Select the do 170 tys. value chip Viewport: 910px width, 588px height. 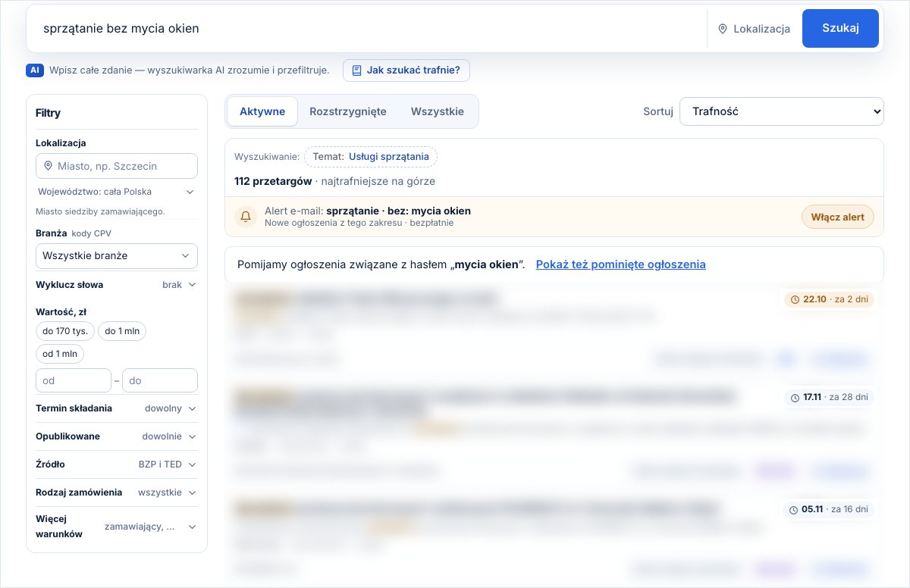(x=65, y=331)
